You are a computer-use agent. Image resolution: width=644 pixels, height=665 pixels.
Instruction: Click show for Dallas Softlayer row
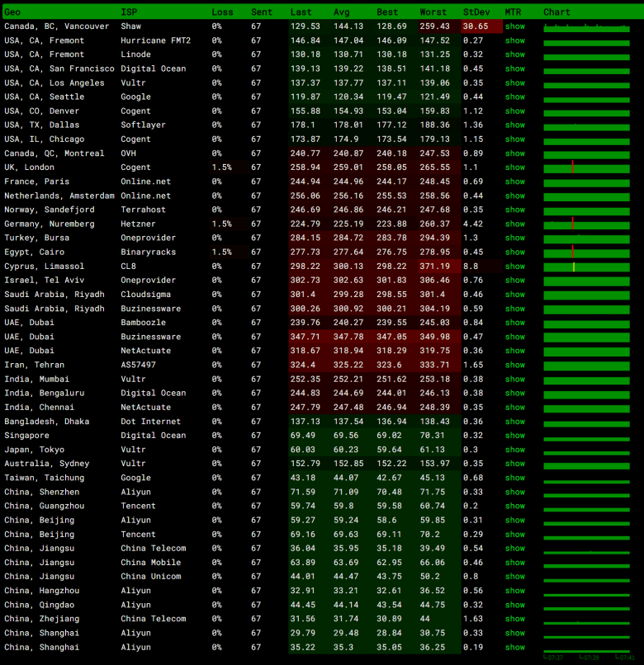point(514,125)
